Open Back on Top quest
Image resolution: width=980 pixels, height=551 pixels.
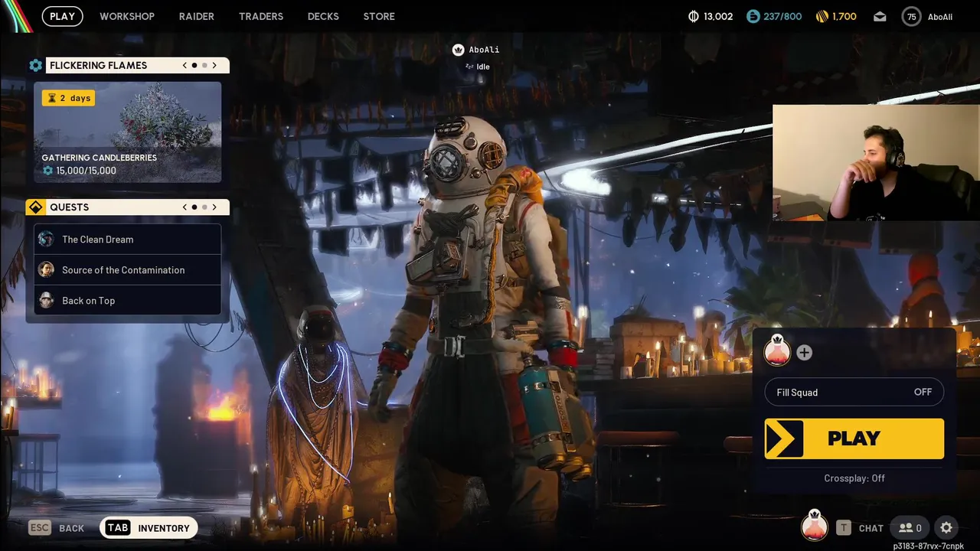128,301
